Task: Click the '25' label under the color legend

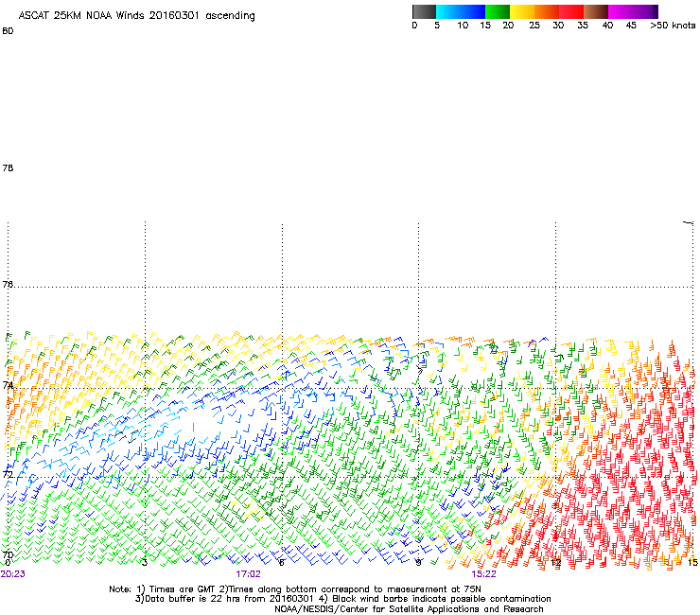Action: pyautogui.click(x=534, y=26)
